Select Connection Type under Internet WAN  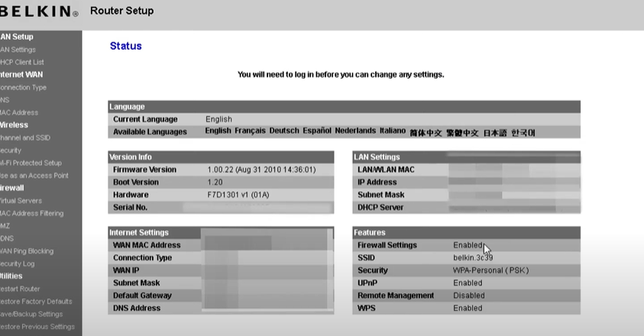(23, 87)
